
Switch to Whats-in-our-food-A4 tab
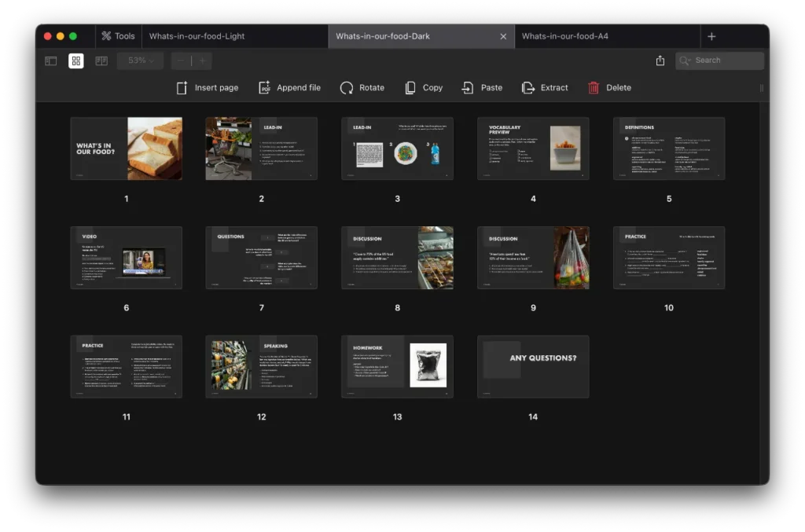pos(564,36)
